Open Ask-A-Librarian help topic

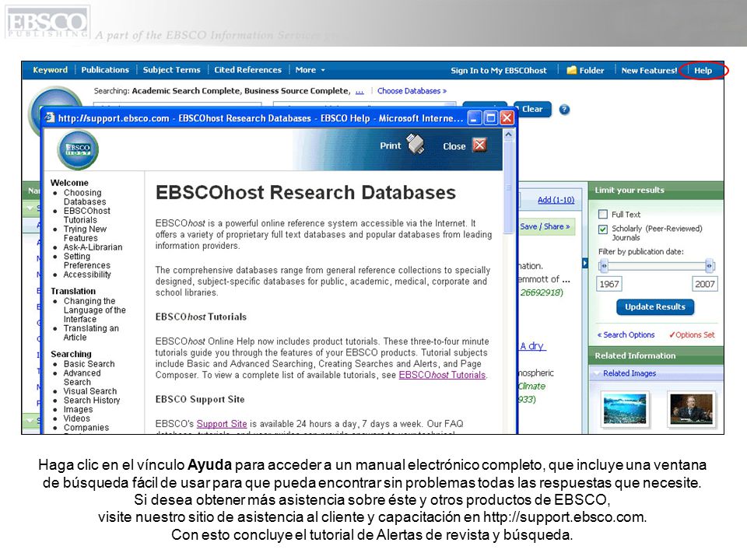point(93,247)
